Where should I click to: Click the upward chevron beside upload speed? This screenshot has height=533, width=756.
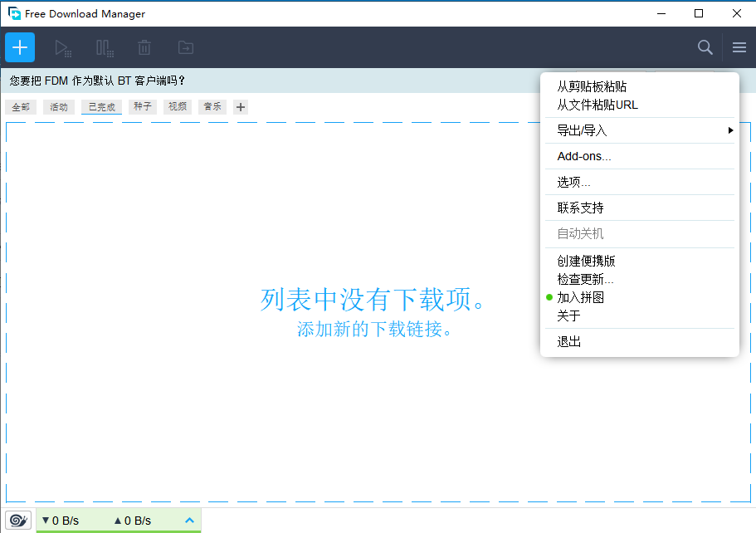pyautogui.click(x=189, y=520)
